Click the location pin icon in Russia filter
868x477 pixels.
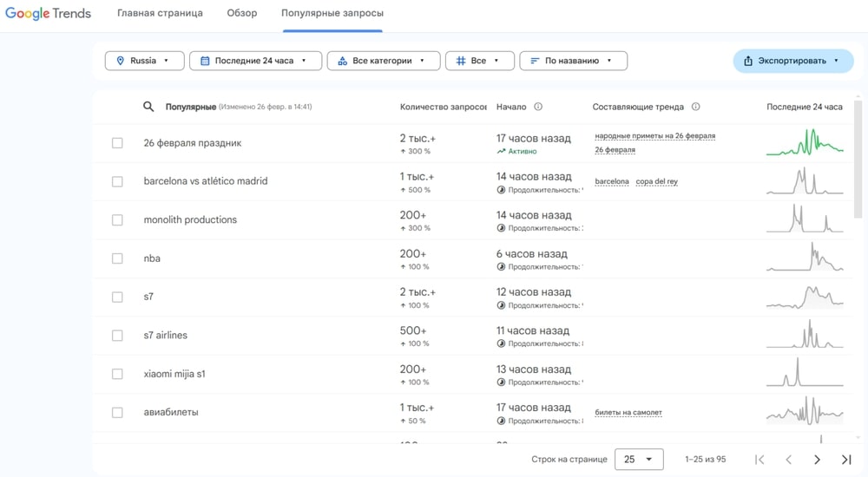(x=120, y=61)
